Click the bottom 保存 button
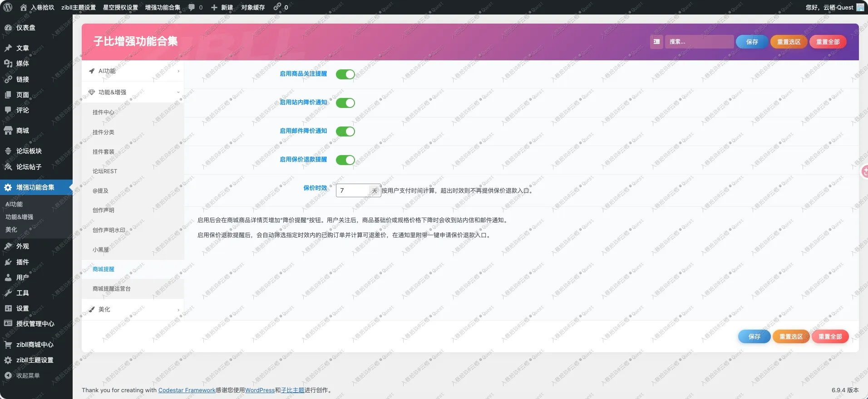The image size is (868, 399). (x=755, y=337)
